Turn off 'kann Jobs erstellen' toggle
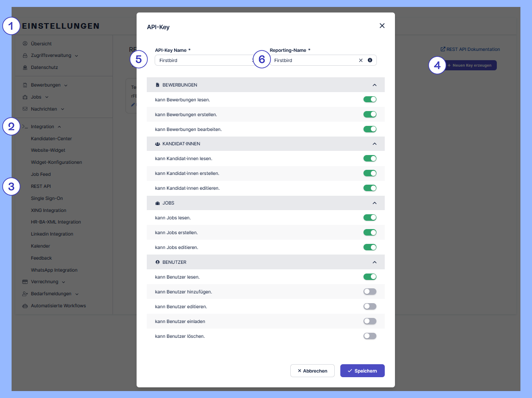The image size is (532, 398). (x=369, y=232)
